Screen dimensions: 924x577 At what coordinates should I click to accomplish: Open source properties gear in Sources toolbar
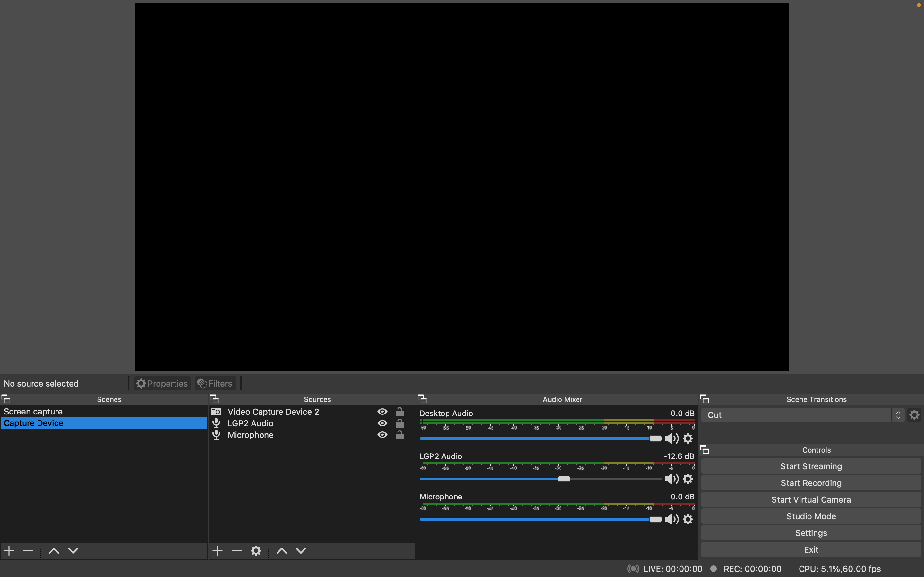click(x=256, y=551)
